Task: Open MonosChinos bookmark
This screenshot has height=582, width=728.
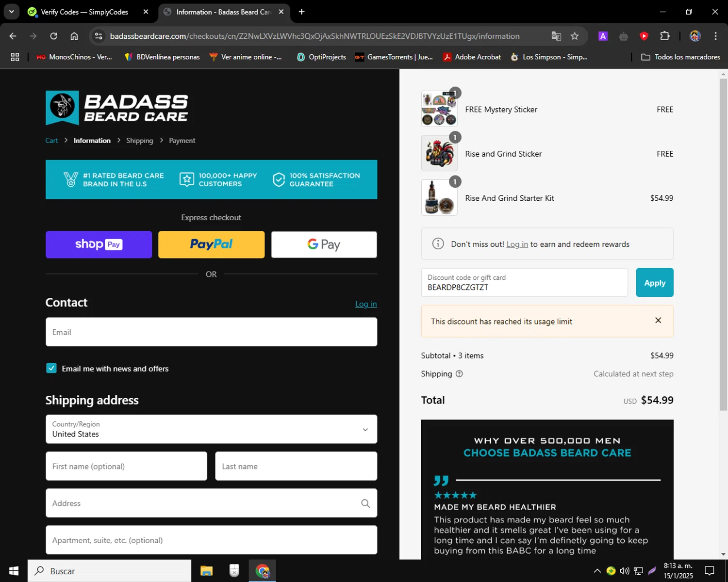Action: [74, 57]
